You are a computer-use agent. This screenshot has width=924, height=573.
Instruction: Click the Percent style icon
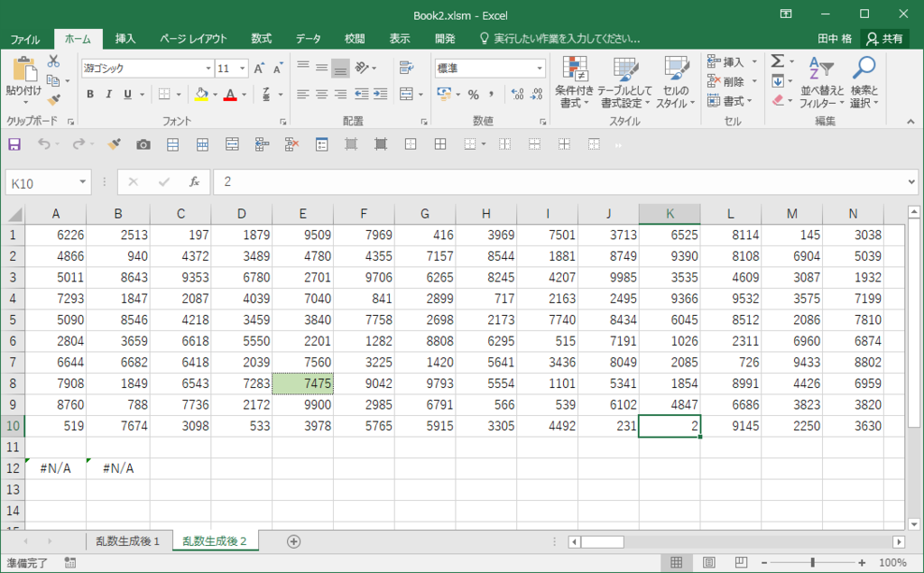(x=473, y=95)
